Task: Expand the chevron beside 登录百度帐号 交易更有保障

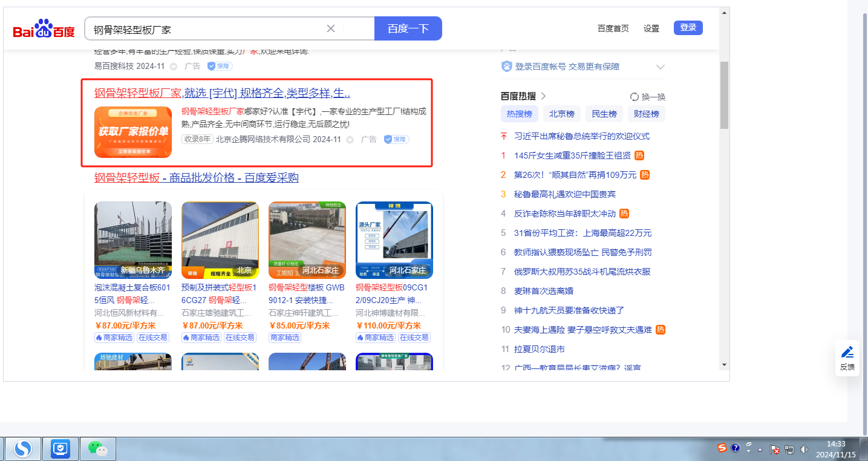Action: tap(661, 67)
